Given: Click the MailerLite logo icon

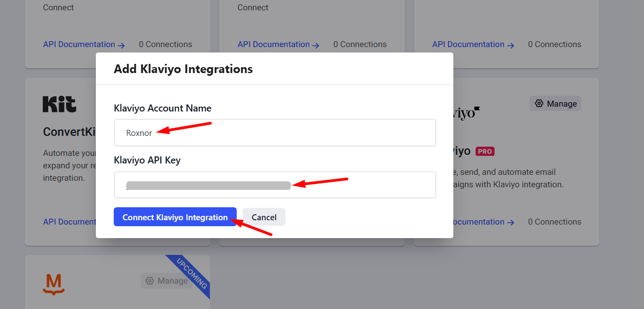Looking at the screenshot, I should [54, 285].
